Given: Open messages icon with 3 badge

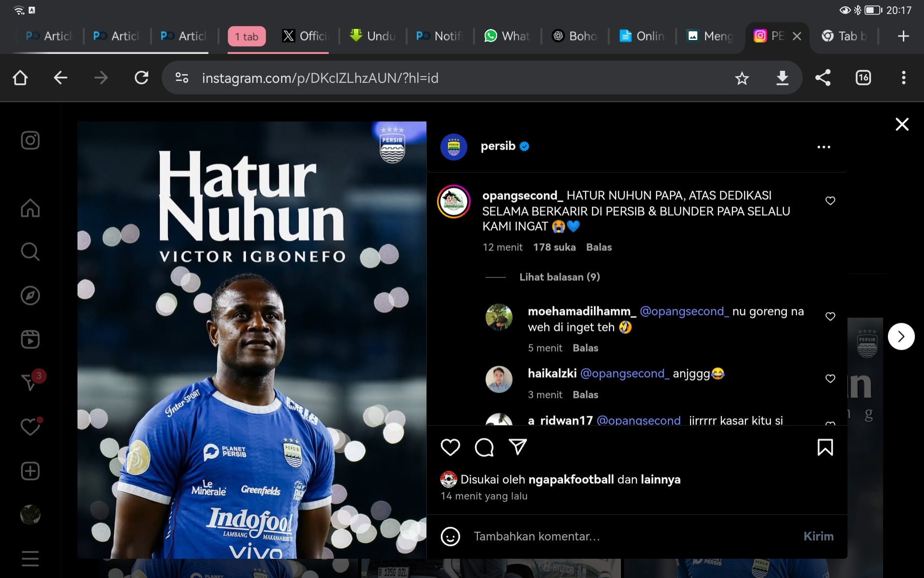Looking at the screenshot, I should pos(30,382).
